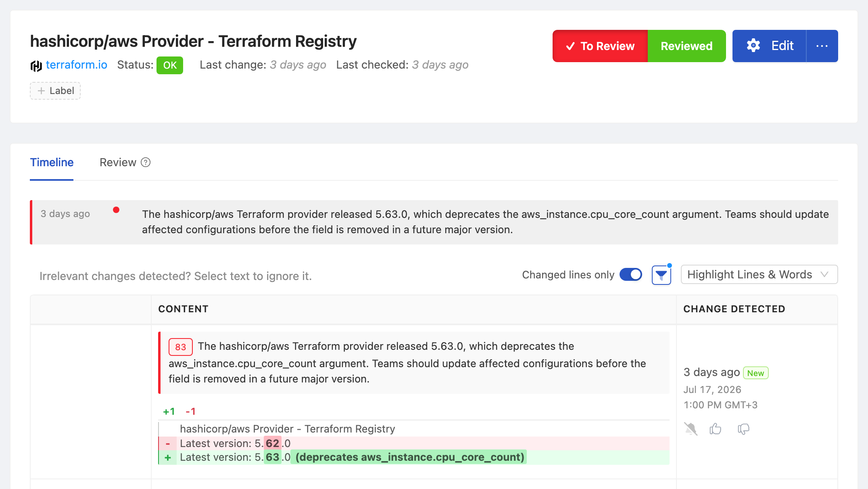Toggle the Changed lines only switch
This screenshot has height=489, width=868.
(x=631, y=275)
